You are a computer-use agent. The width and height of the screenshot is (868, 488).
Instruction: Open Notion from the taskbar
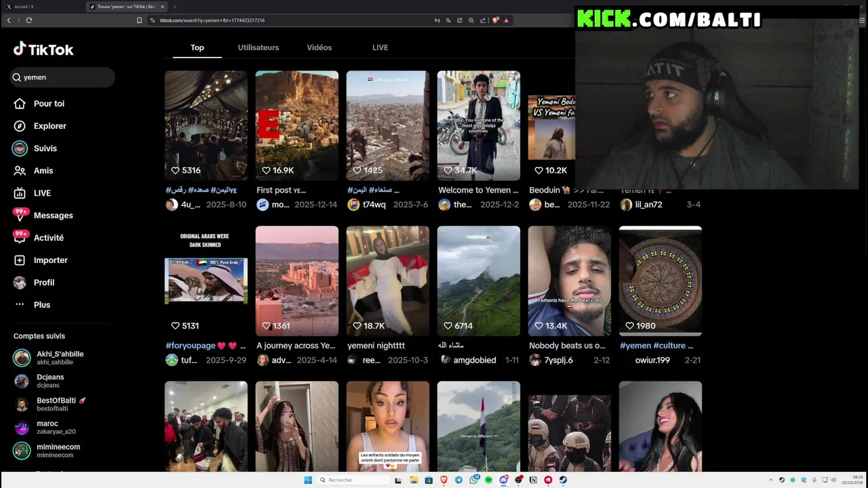point(533,480)
